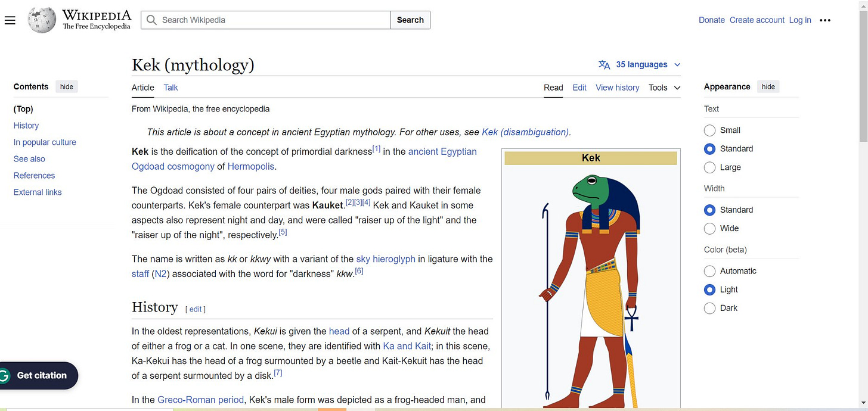Image resolution: width=868 pixels, height=411 pixels.
Task: Click footnote reference [1]
Action: 377,149
